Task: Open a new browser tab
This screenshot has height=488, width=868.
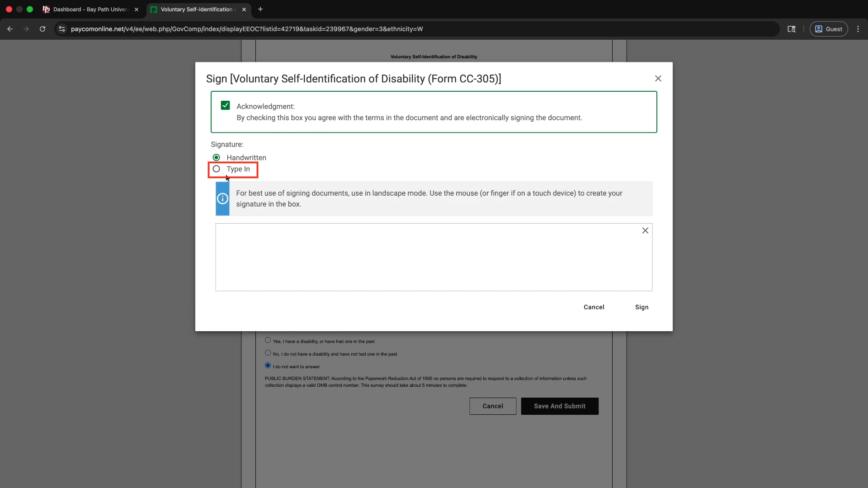Action: 260,9
